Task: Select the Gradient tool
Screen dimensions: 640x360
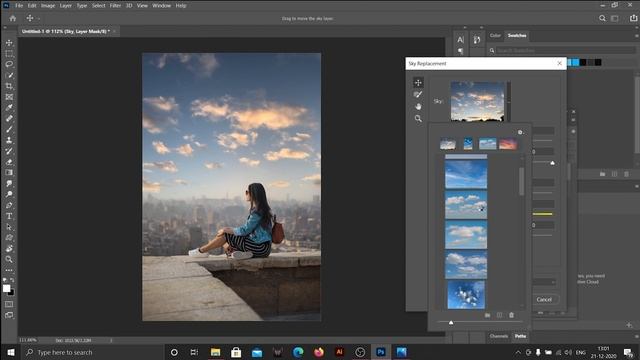Action: pyautogui.click(x=9, y=173)
